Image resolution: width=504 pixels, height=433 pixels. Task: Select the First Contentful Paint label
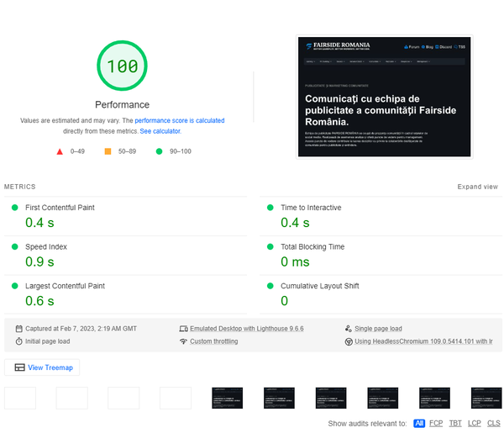click(60, 208)
